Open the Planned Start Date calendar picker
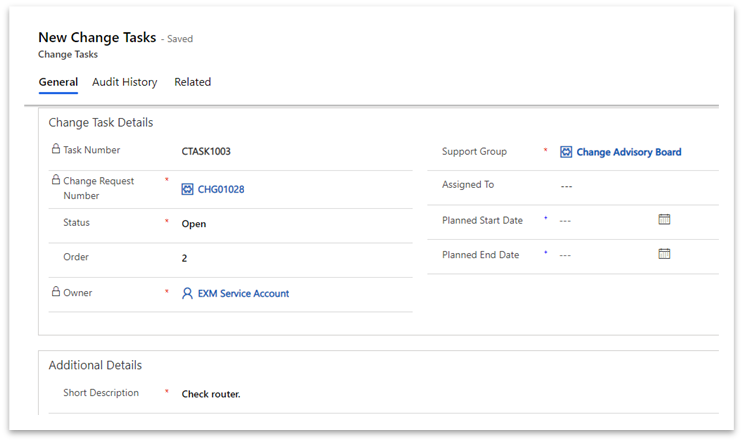The width and height of the screenshot is (743, 442). tap(664, 219)
